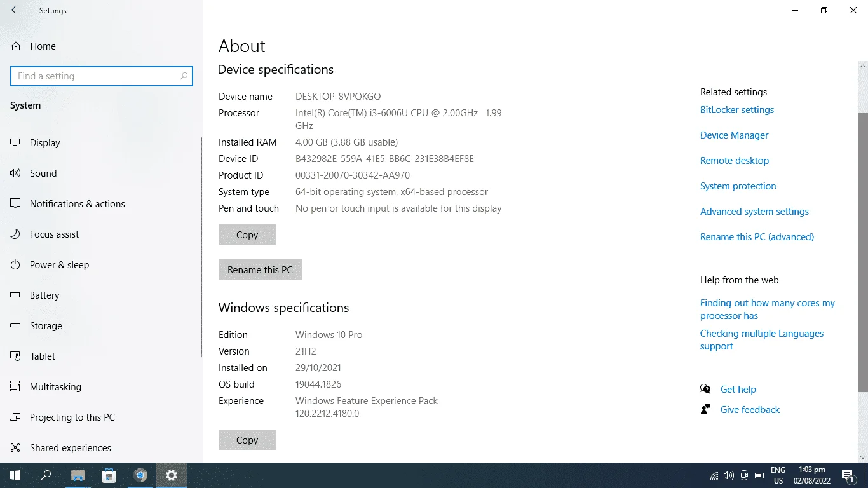Click Rename this PC (advanced) link

[x=757, y=237]
